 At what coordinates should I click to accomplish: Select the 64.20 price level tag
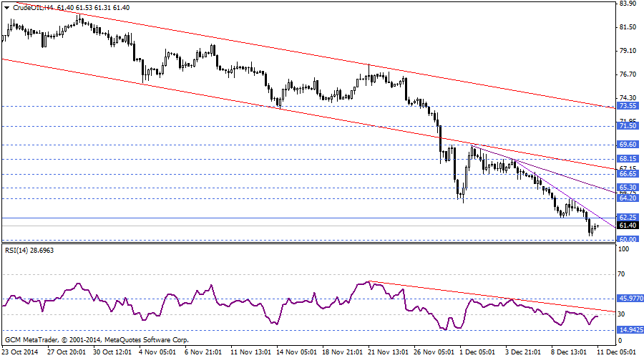(x=628, y=198)
